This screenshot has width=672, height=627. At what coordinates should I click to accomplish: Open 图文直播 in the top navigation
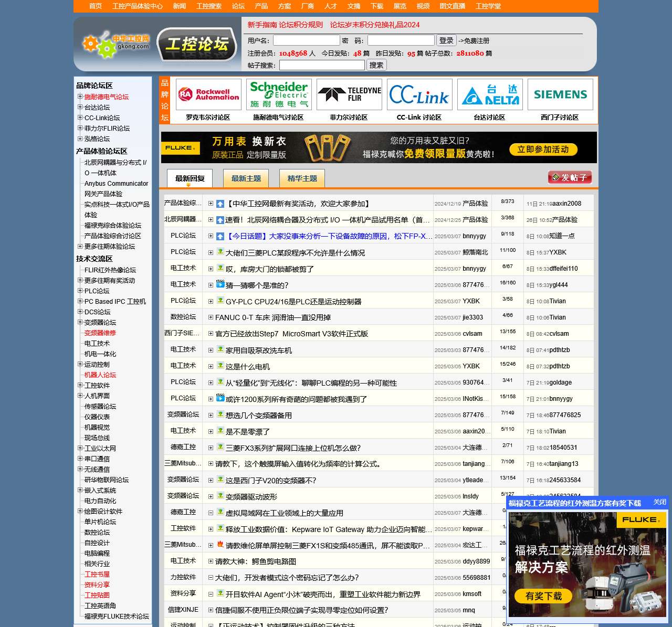click(453, 6)
